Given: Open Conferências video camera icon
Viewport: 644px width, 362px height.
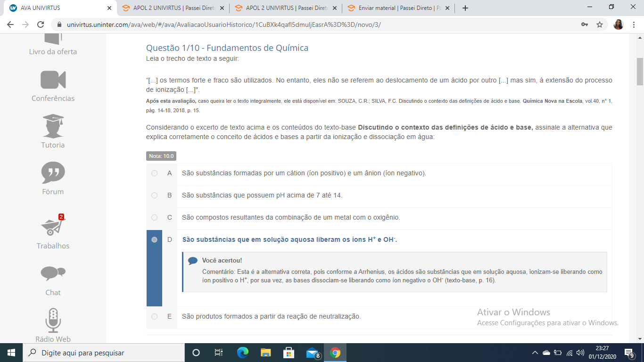Looking at the screenshot, I should (53, 80).
